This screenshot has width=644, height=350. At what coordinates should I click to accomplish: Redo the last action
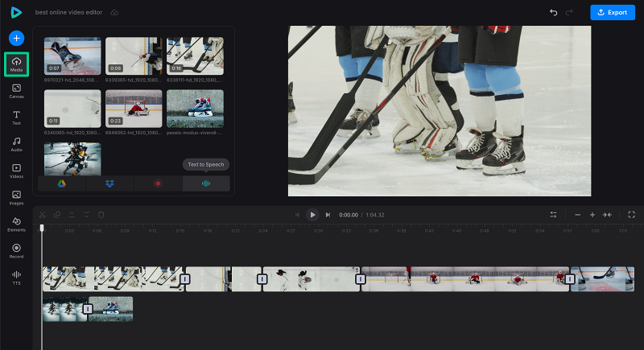(569, 12)
